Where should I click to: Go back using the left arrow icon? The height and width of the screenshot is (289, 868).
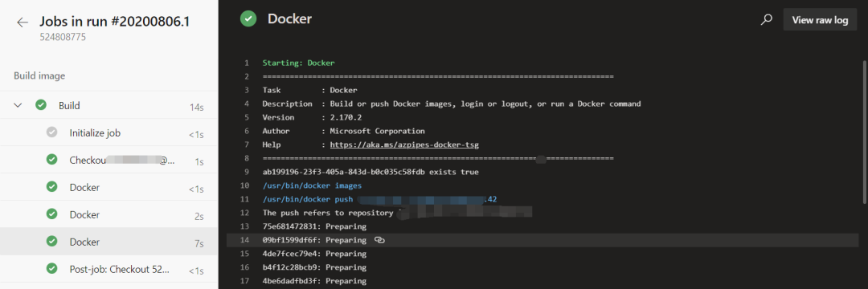[23, 22]
